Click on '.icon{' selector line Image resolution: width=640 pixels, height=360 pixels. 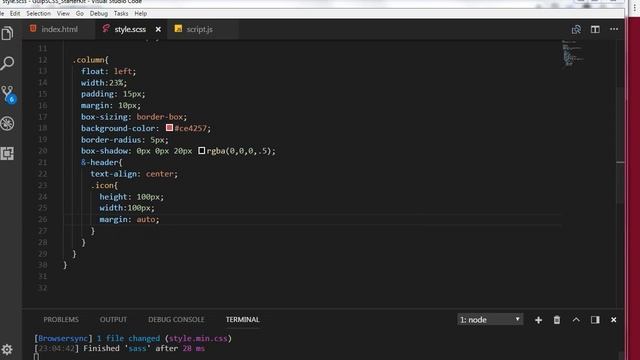click(x=104, y=185)
